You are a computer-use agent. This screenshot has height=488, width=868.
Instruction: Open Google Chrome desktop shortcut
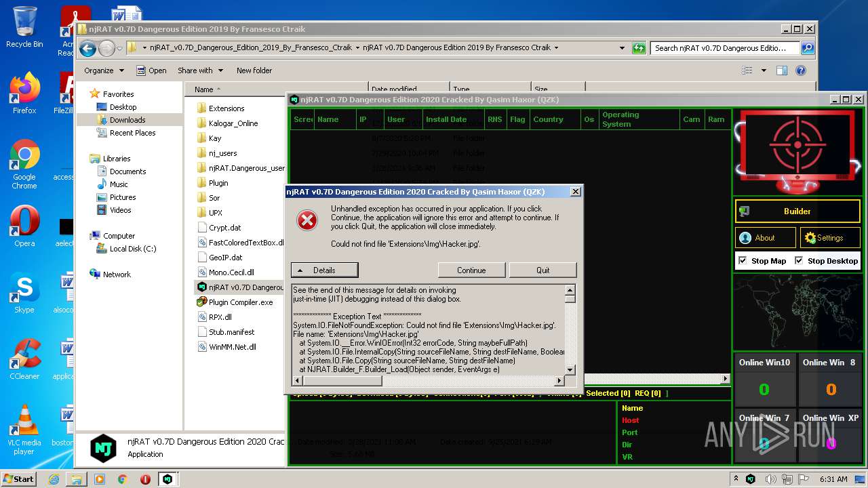pos(24,165)
